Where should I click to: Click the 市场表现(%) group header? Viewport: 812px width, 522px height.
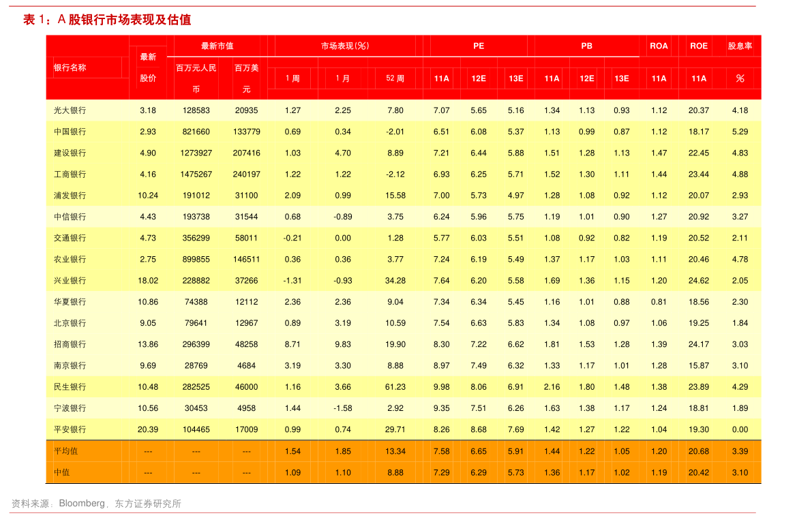tap(345, 46)
